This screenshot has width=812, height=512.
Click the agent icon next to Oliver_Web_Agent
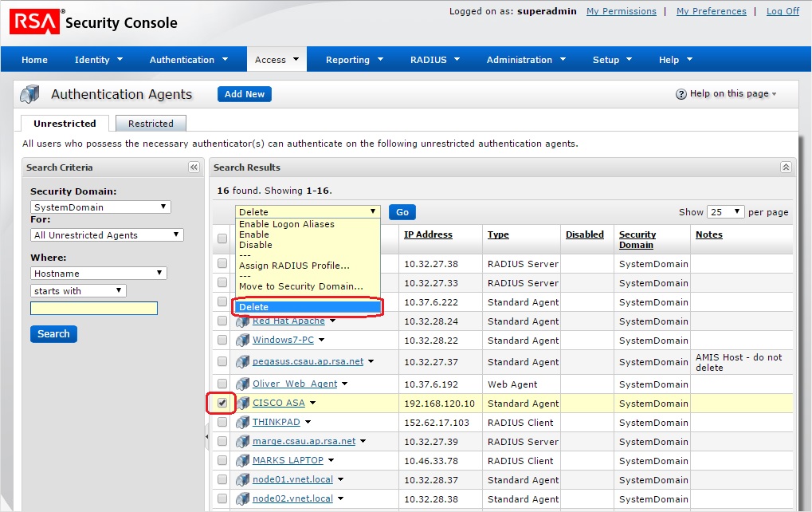pyautogui.click(x=243, y=384)
